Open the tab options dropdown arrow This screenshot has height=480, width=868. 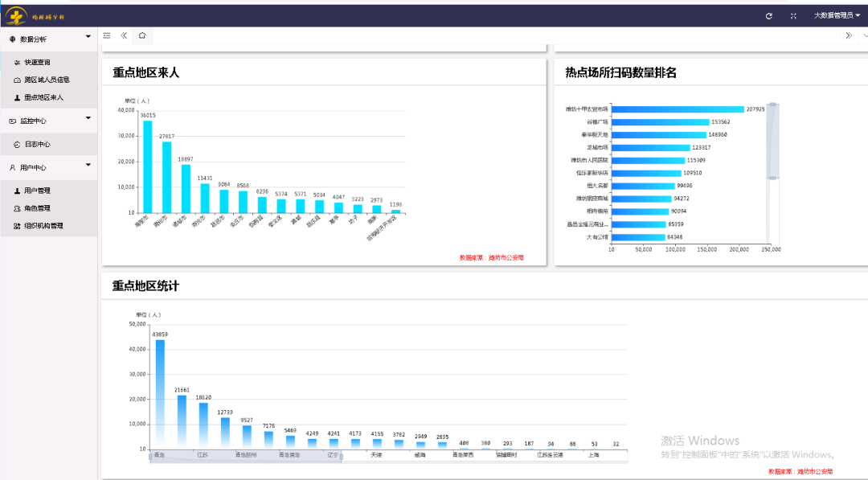tap(865, 35)
